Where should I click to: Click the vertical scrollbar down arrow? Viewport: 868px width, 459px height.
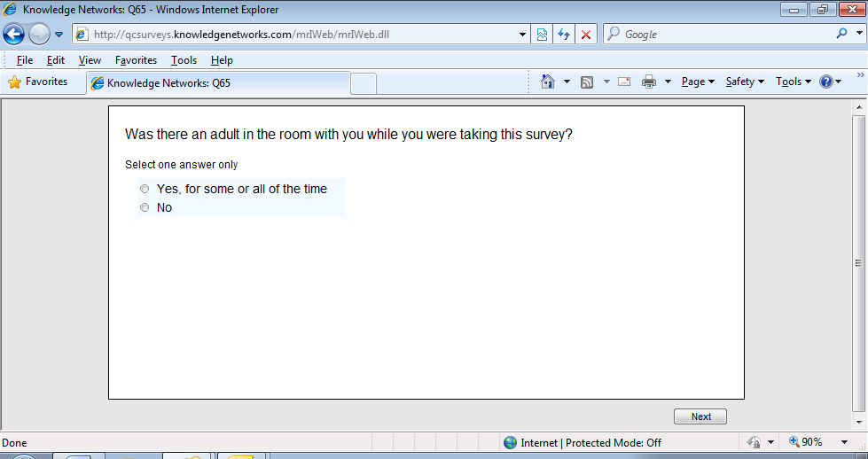pyautogui.click(x=858, y=423)
